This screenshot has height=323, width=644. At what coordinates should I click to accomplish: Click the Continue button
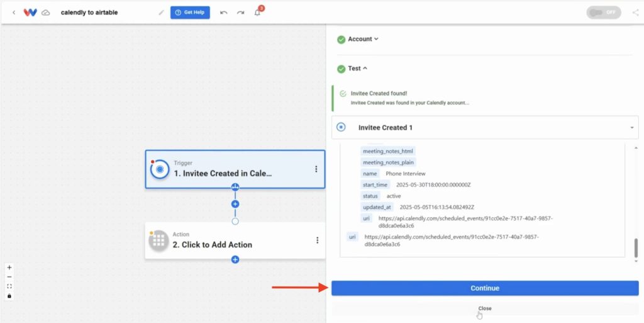point(485,288)
